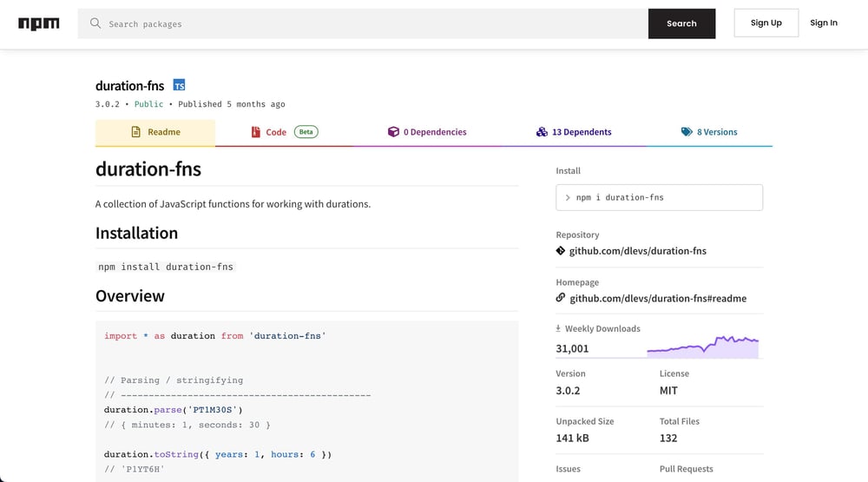The height and width of the screenshot is (482, 868).
Task: Open the github.com/dlevs/duration-fns repository link
Action: tap(637, 251)
